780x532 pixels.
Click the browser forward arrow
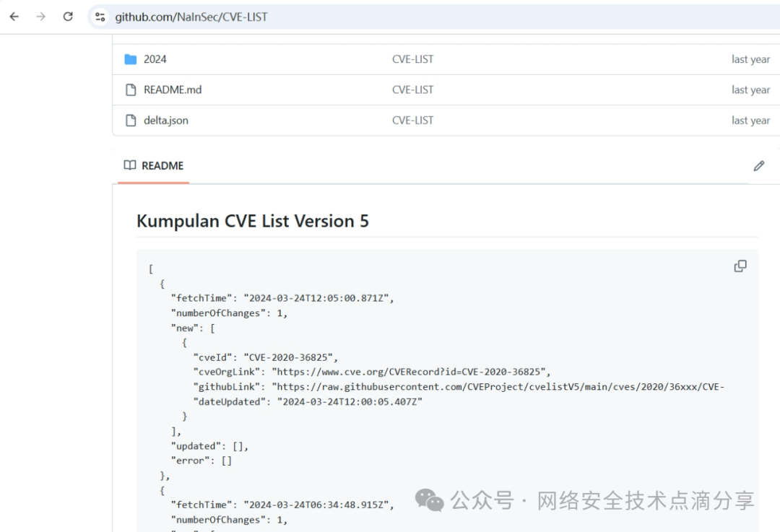(x=40, y=17)
